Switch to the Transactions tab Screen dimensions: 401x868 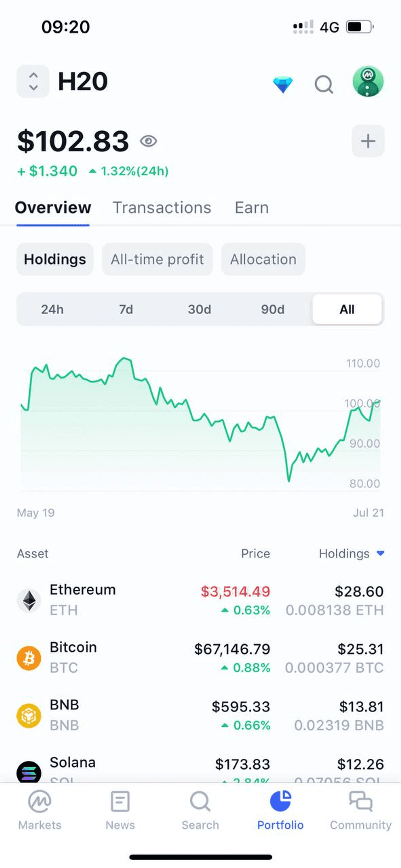tap(162, 208)
